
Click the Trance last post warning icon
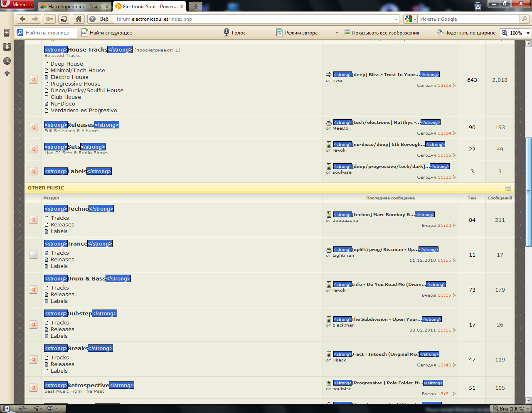(329, 250)
